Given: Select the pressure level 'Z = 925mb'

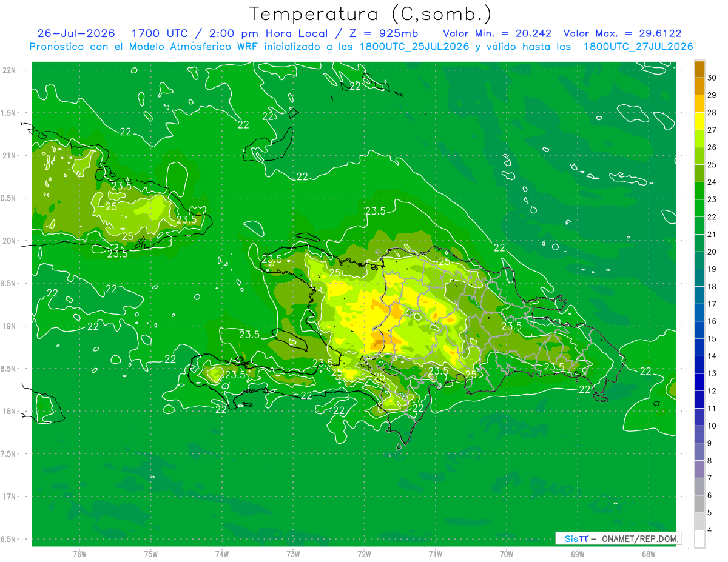Looking at the screenshot, I should 382,33.
